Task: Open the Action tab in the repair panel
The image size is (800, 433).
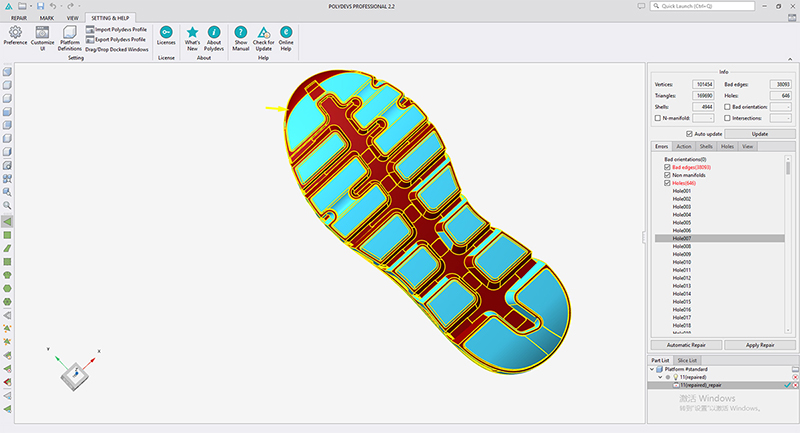Action: click(684, 146)
